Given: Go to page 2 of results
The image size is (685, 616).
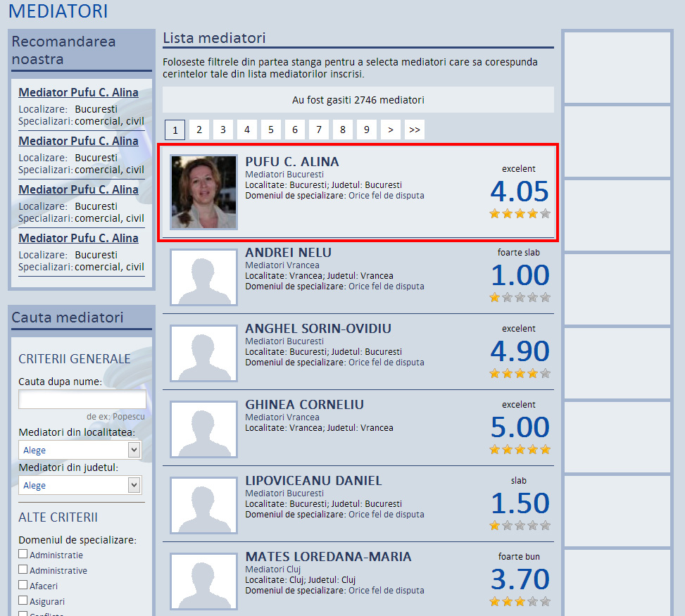Looking at the screenshot, I should pyautogui.click(x=199, y=130).
